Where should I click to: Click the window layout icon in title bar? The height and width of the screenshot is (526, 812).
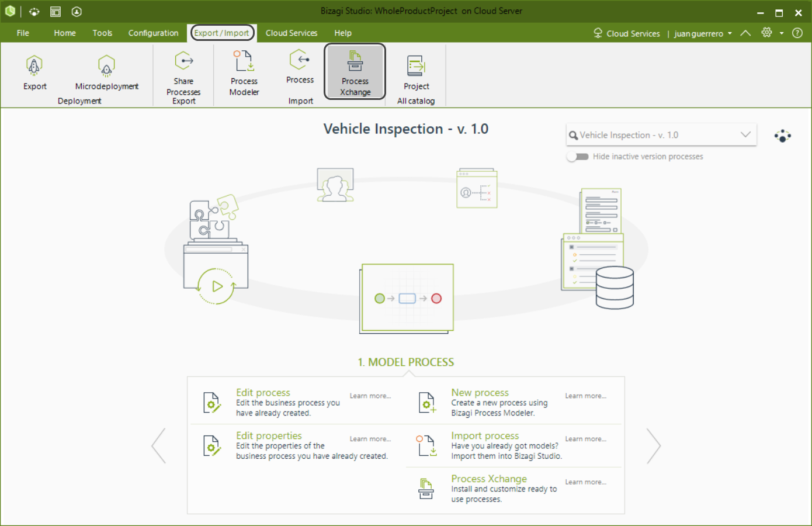[x=55, y=12]
